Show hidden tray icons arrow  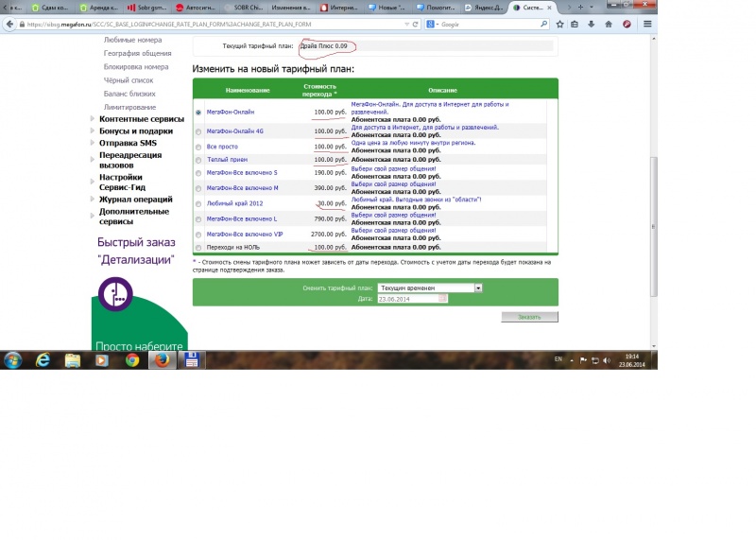tap(572, 360)
